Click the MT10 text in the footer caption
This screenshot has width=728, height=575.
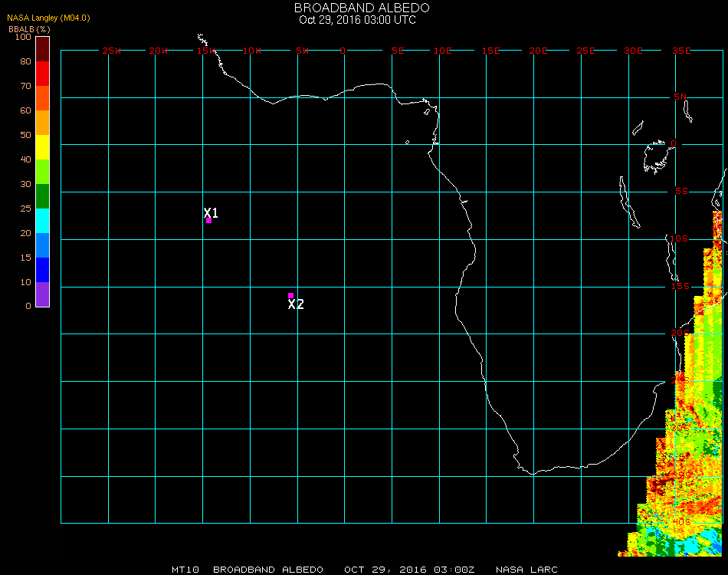click(185, 570)
